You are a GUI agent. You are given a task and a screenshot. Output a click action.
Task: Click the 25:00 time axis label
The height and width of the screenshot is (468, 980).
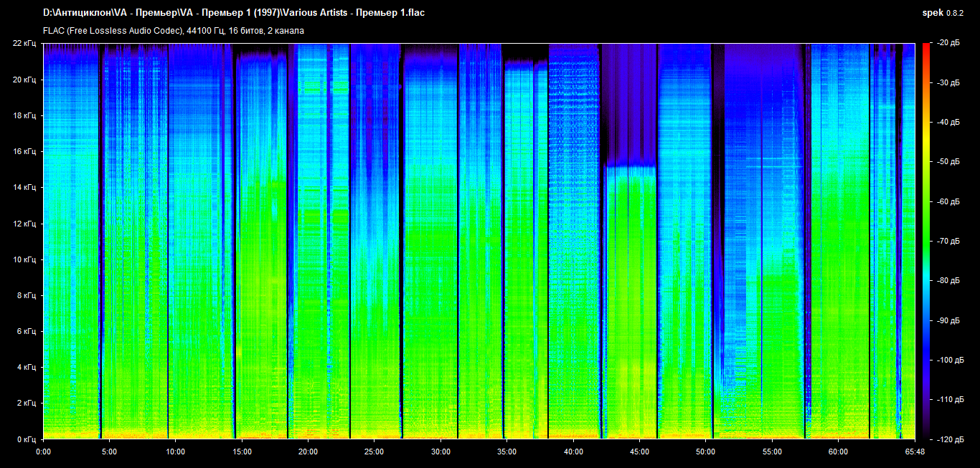374,452
